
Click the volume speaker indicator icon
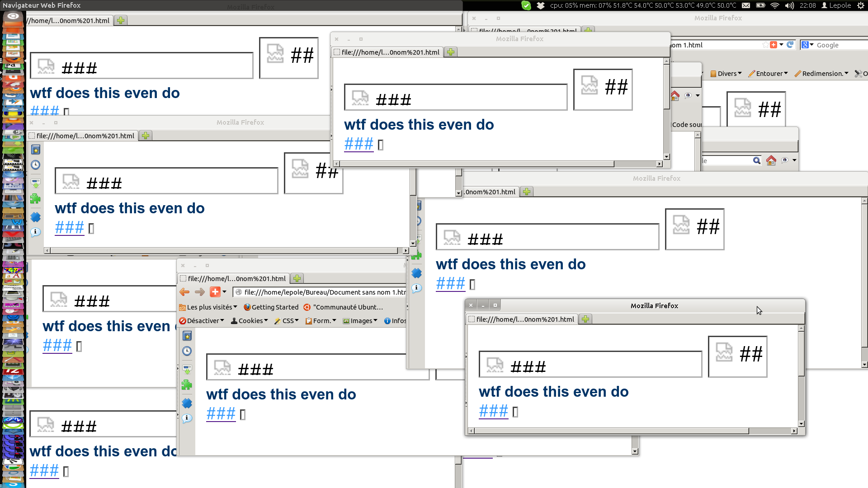[789, 5]
